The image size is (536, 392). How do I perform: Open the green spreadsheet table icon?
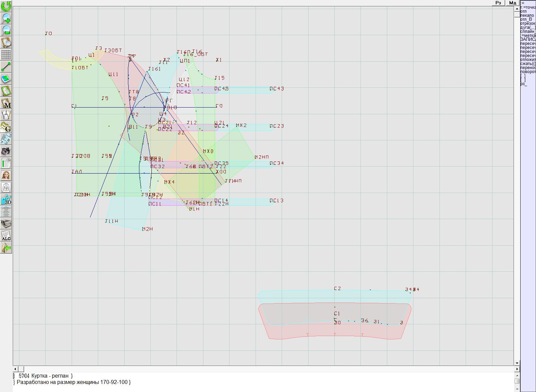click(x=6, y=164)
